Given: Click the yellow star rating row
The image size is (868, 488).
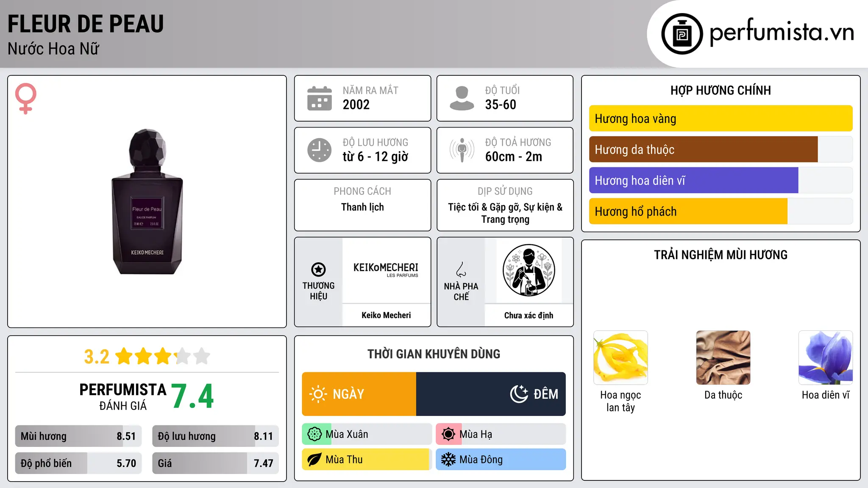Looking at the screenshot, I should 163,356.
